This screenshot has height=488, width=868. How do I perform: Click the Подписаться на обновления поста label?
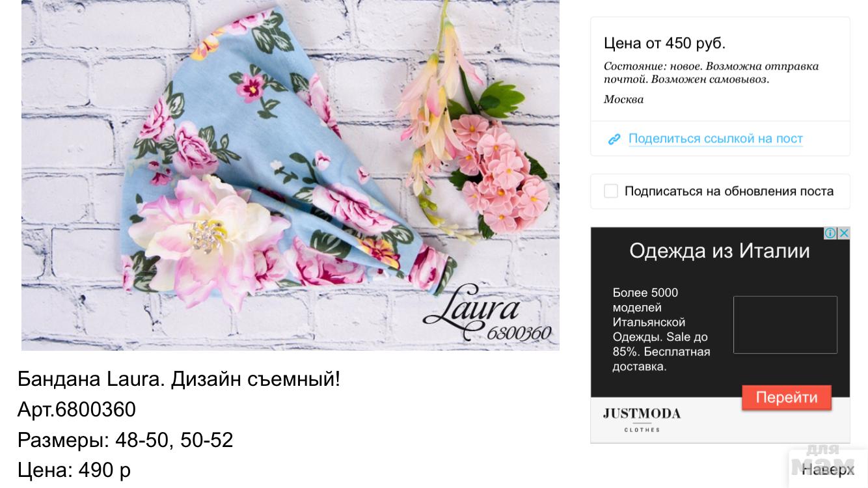729,191
